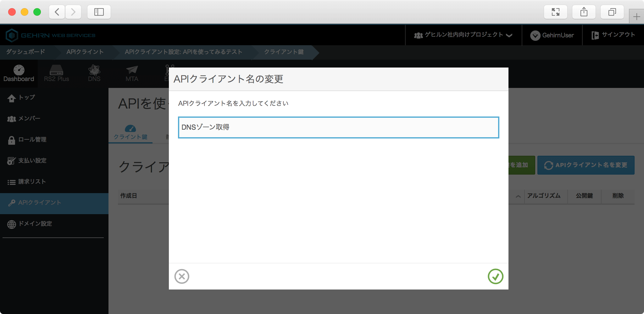Show the Safari sidebar
644x314 pixels.
[x=99, y=12]
